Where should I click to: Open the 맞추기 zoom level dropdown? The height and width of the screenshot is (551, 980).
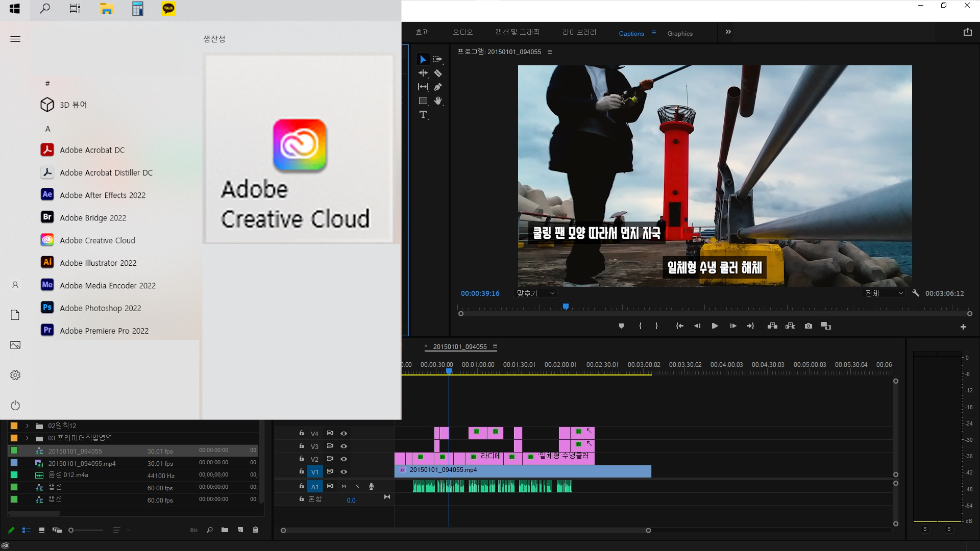(535, 293)
